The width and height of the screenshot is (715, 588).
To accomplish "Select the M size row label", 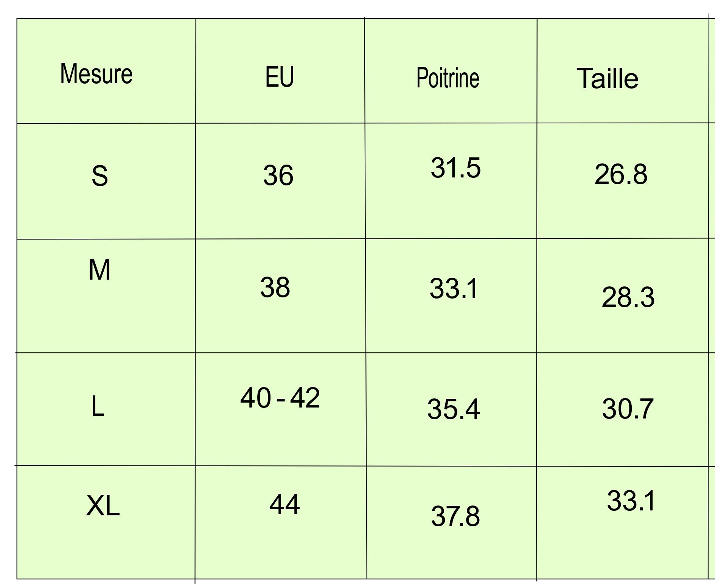I will pyautogui.click(x=99, y=270).
